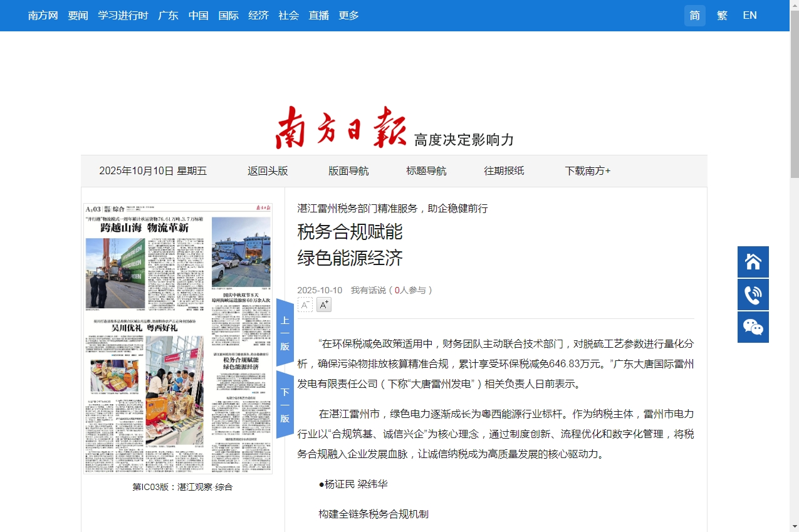Increase article font size with the A+ icon
Screen dimensions: 799x532
click(323, 305)
